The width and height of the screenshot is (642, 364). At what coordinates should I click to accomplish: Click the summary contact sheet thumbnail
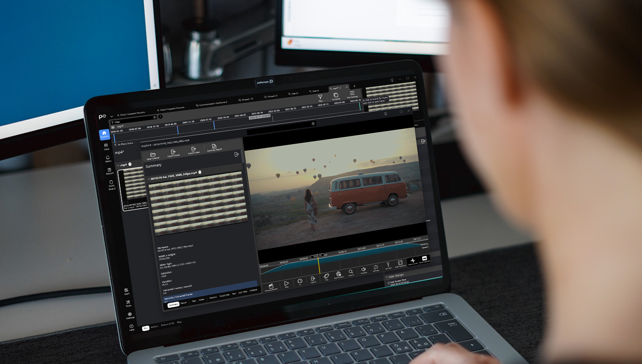pos(198,204)
